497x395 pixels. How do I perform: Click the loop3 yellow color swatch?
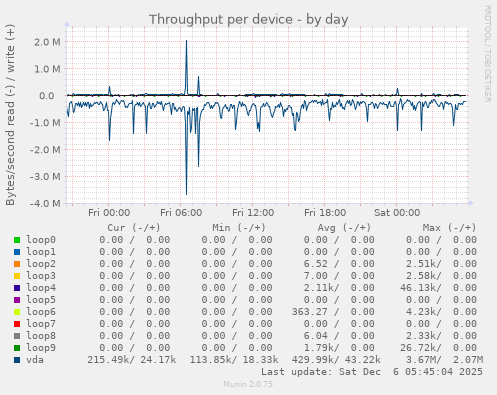(x=17, y=276)
